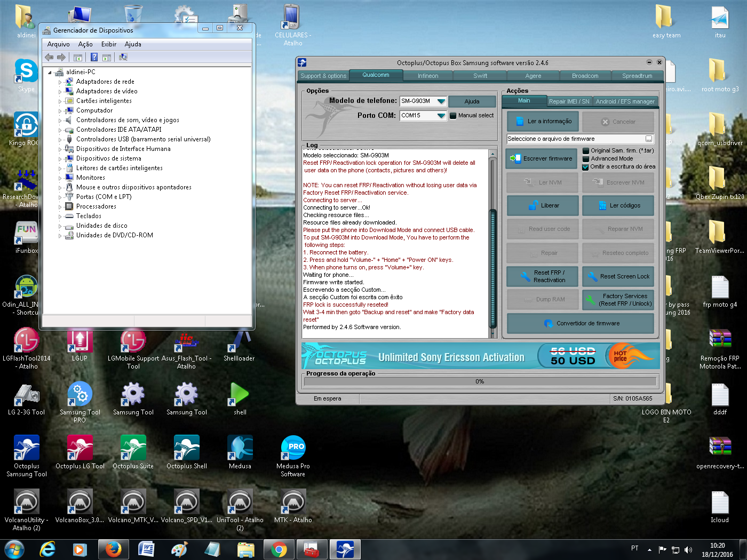The image size is (747, 560).
Task: Click the clock in system tray
Action: (x=717, y=550)
